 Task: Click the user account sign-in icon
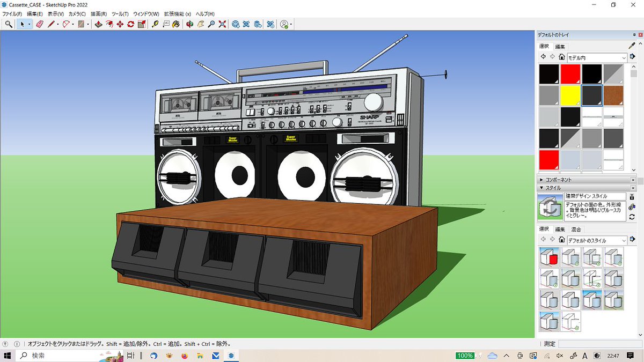pyautogui.click(x=284, y=24)
